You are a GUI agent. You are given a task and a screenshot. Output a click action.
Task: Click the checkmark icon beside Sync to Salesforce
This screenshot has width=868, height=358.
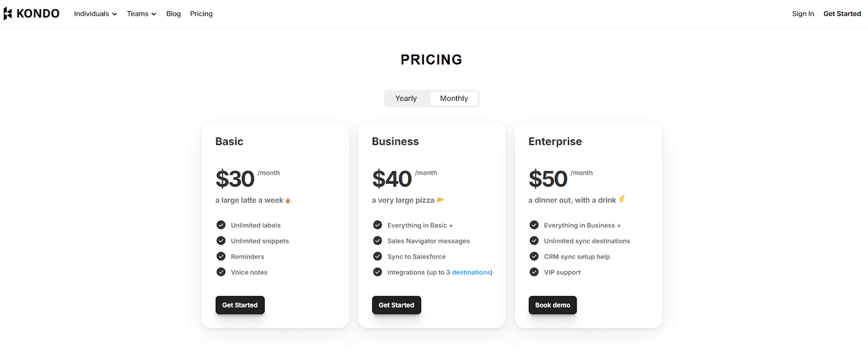pos(378,257)
